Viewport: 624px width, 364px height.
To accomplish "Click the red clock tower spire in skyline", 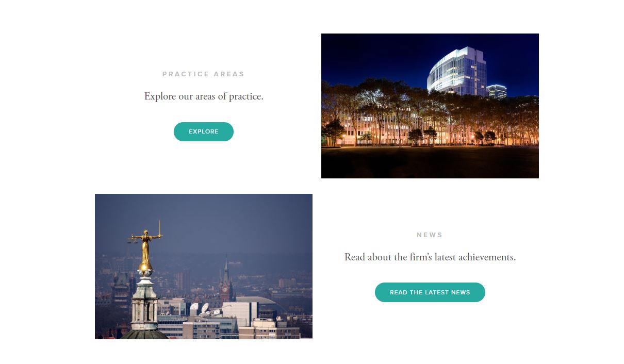I will 226,281.
